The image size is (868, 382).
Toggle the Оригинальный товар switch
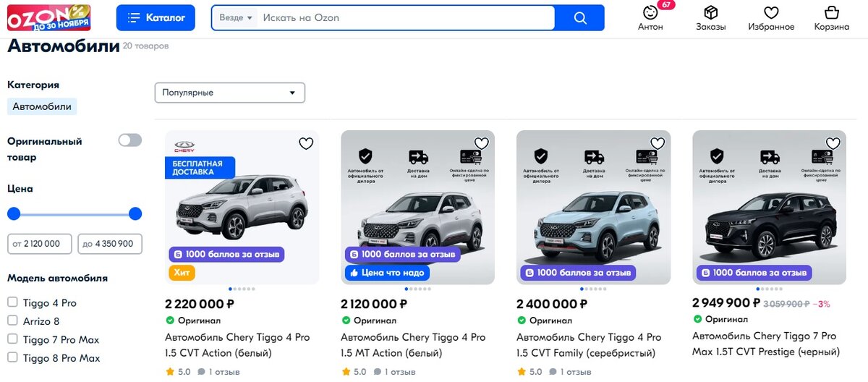(130, 140)
